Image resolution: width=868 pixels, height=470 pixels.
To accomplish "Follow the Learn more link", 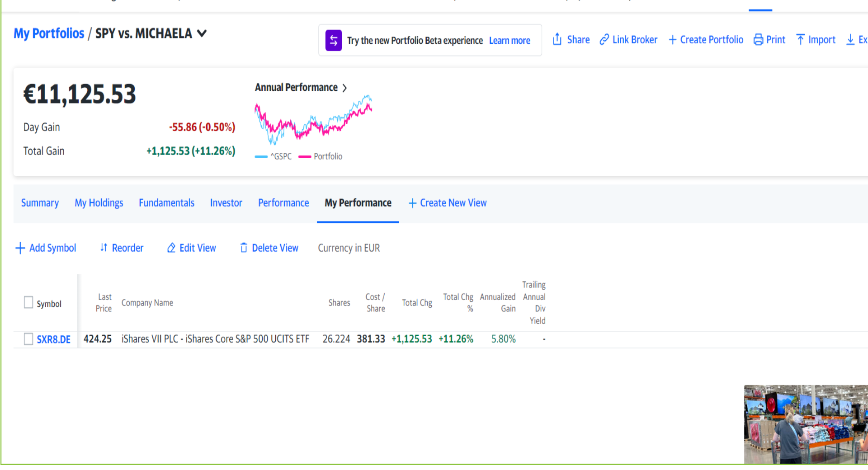I will [x=509, y=41].
